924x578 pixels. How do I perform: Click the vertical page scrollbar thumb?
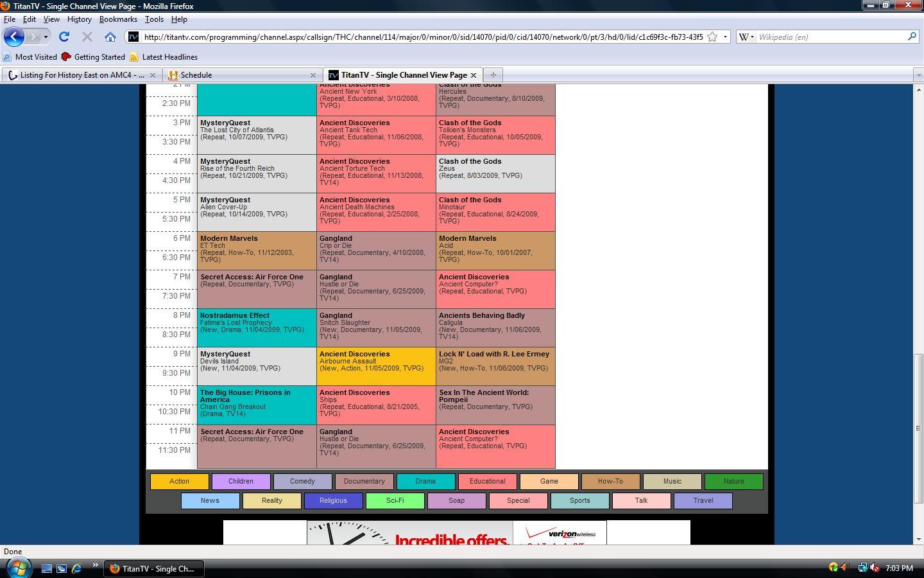point(919,428)
